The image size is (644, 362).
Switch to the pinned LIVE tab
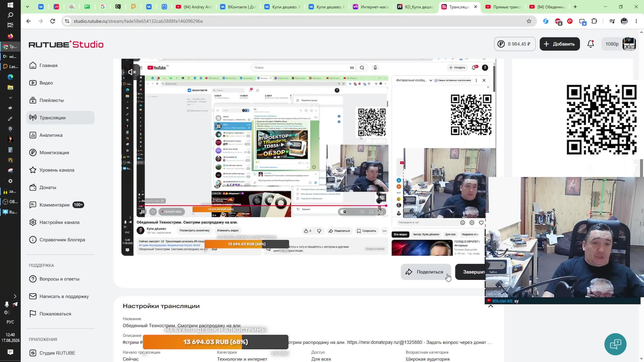[x=56, y=7]
